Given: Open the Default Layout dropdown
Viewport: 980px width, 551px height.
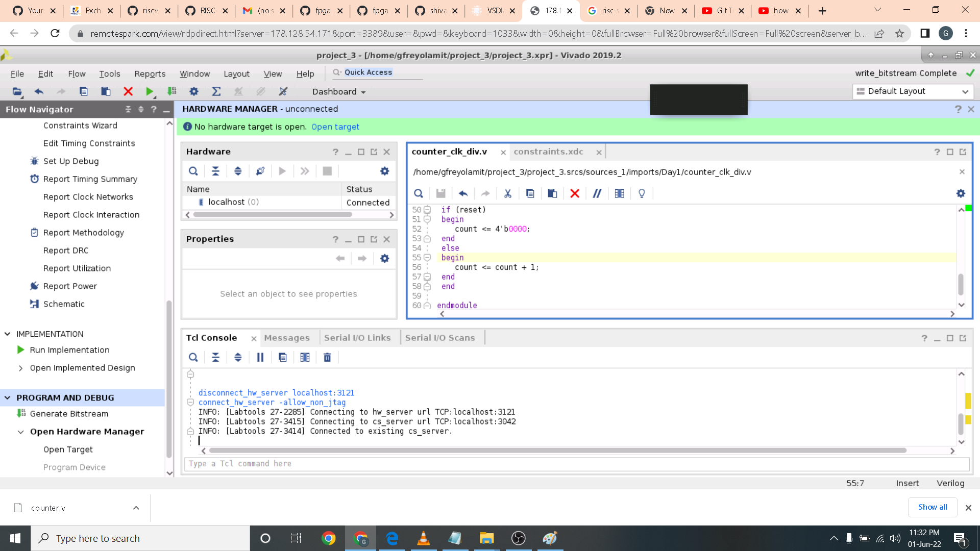Looking at the screenshot, I should 913,91.
